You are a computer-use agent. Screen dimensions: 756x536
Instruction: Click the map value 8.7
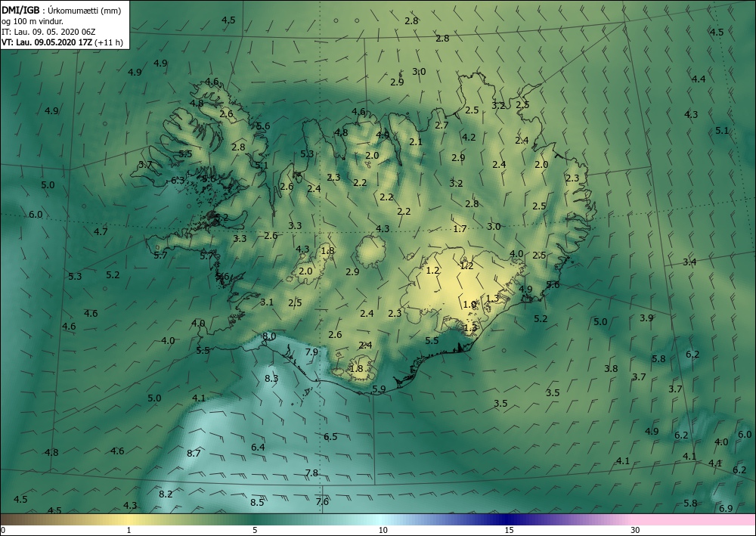coord(194,453)
